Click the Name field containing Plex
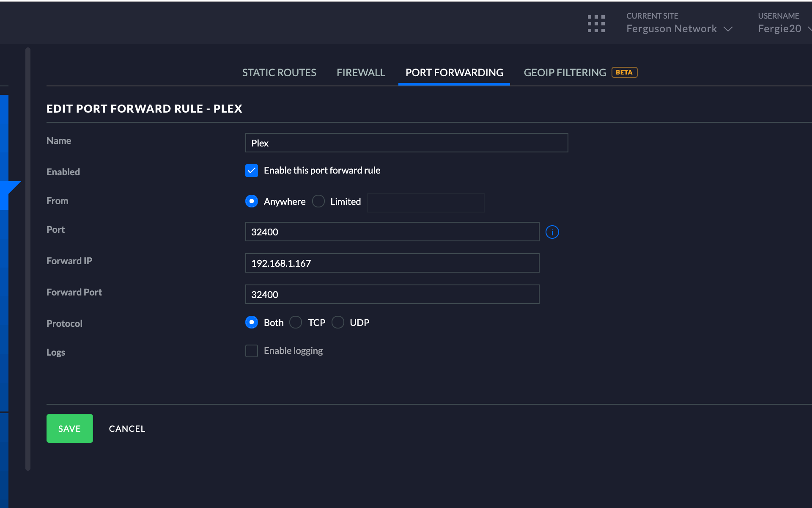This screenshot has width=812, height=508. coord(406,143)
